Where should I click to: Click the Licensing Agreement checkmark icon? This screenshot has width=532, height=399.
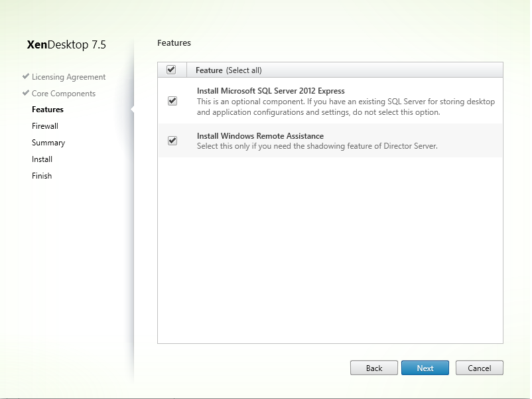(25, 76)
